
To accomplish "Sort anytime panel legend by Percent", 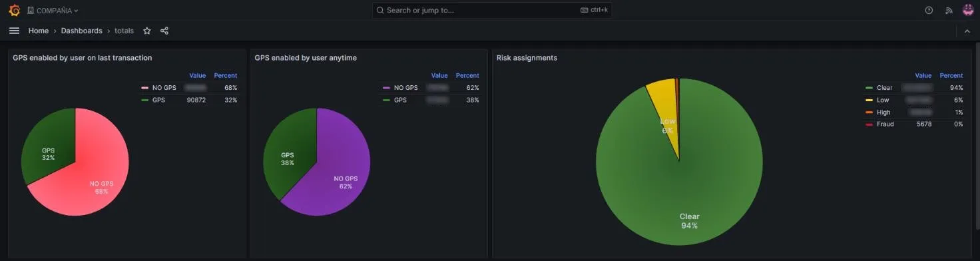I will (467, 75).
